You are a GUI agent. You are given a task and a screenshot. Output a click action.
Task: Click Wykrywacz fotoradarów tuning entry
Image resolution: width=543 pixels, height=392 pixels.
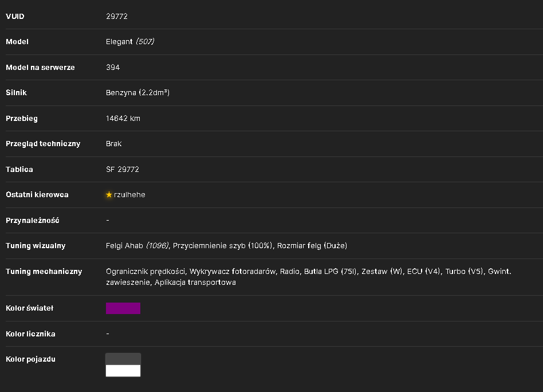coord(233,272)
